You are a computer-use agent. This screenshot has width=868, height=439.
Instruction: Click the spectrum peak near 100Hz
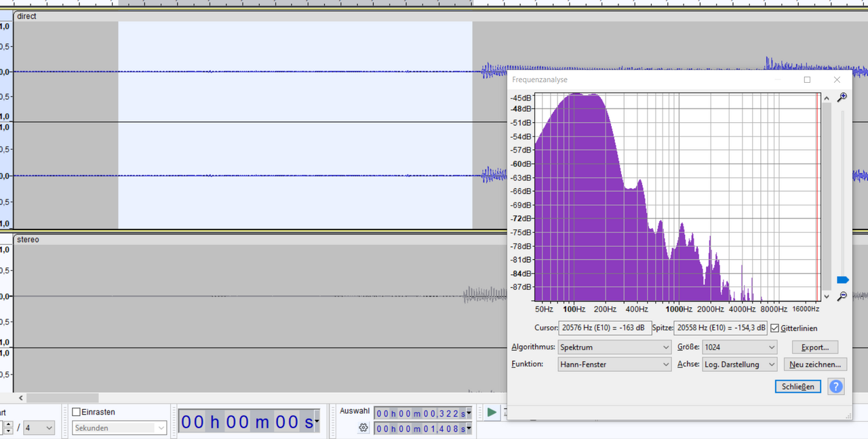point(576,96)
